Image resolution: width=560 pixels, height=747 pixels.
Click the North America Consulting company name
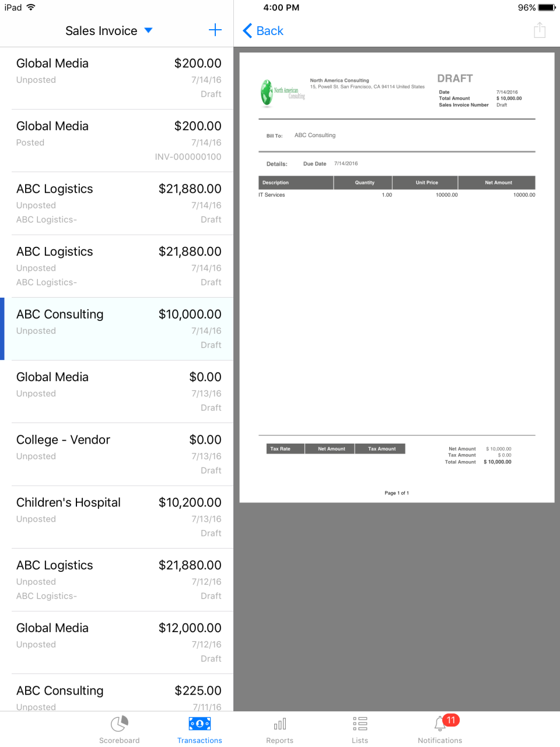(339, 81)
